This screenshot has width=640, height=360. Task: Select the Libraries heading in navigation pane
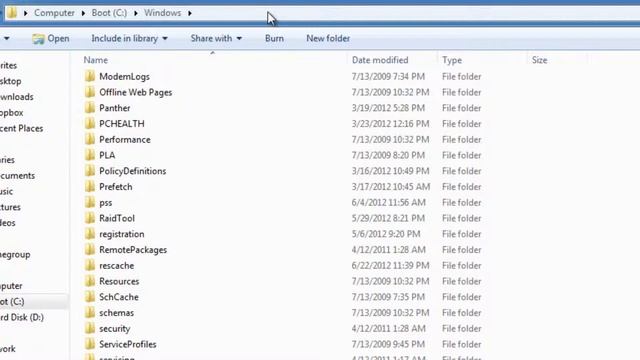(x=7, y=160)
